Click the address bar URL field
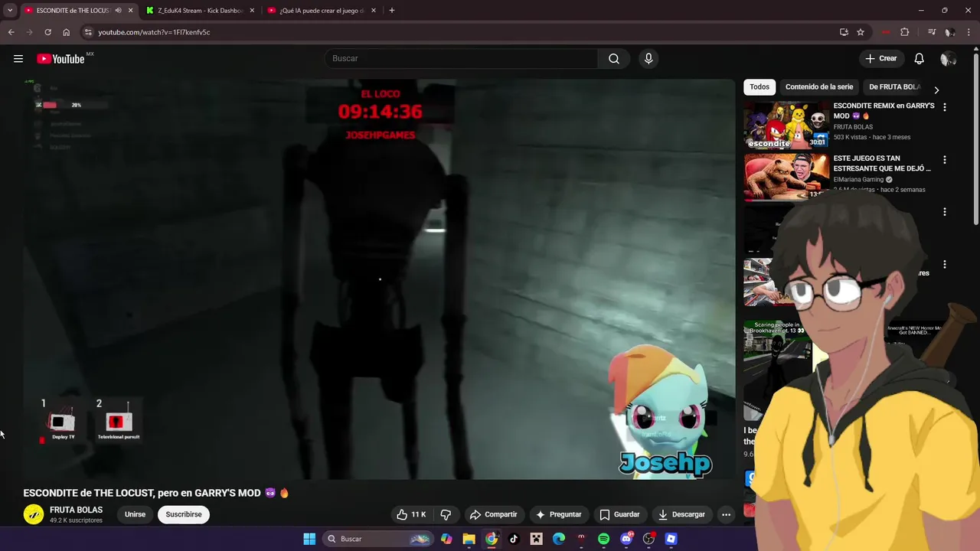The width and height of the screenshot is (980, 551). tap(459, 32)
